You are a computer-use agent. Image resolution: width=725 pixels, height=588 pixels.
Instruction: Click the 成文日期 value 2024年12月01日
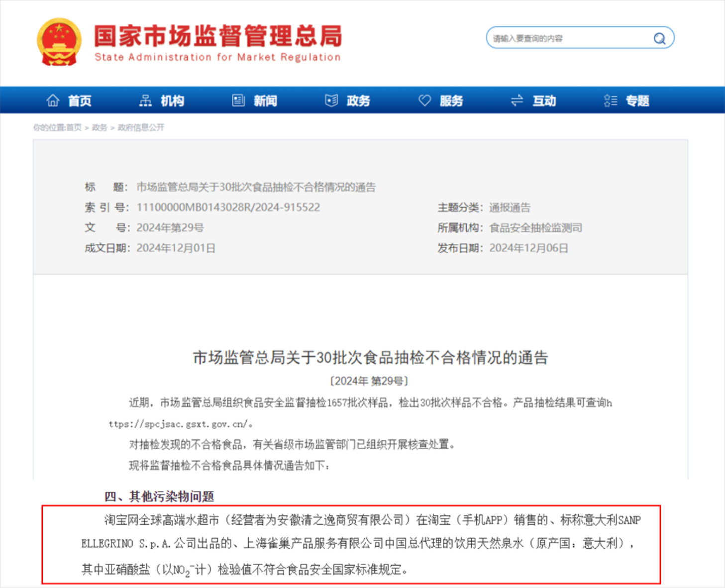click(x=176, y=248)
